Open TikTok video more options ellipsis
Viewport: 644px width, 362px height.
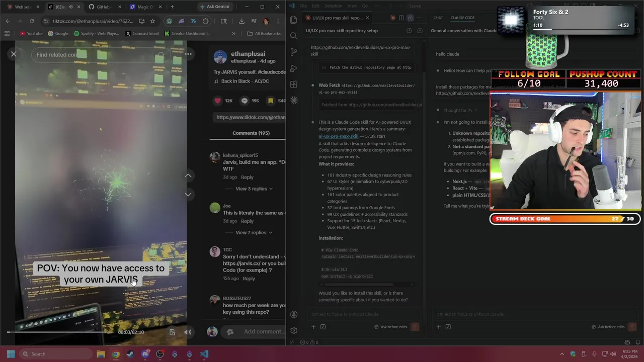[188, 54]
